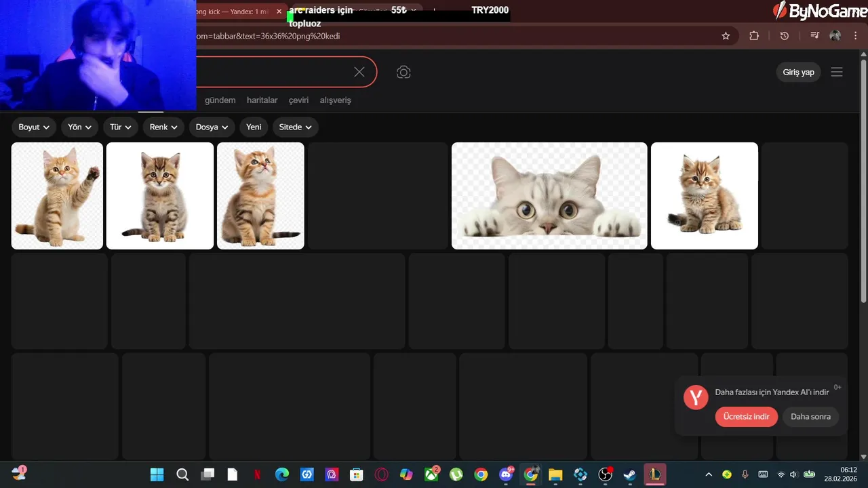868x488 pixels.
Task: Open the wide peeking gray cat image
Action: [549, 196]
